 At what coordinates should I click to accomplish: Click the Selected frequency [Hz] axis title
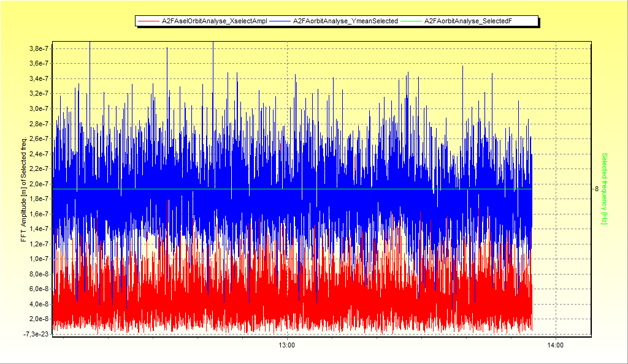[x=604, y=189]
